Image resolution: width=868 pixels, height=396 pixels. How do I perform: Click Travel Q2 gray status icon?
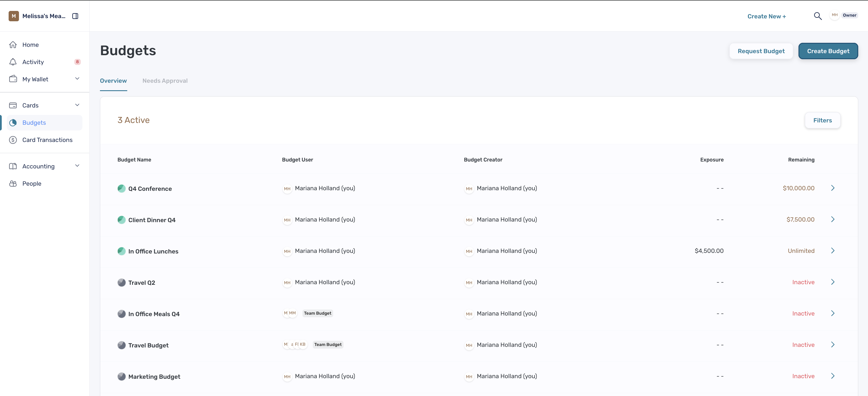click(x=121, y=282)
